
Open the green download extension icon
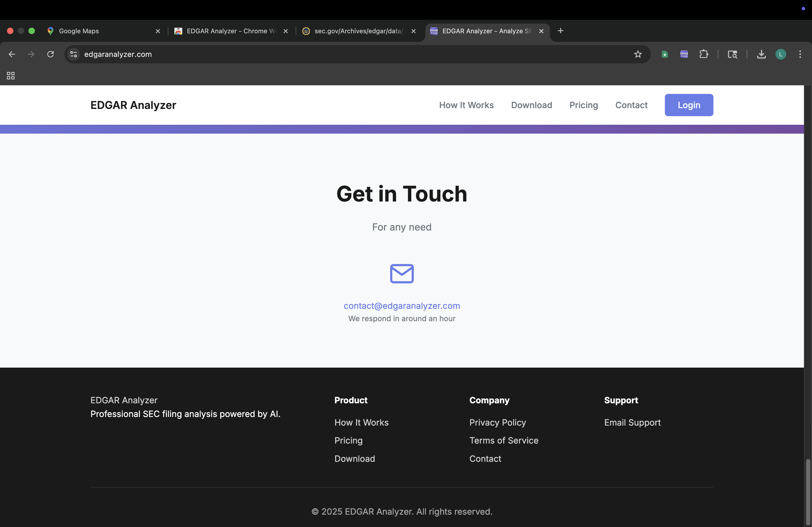(x=664, y=54)
